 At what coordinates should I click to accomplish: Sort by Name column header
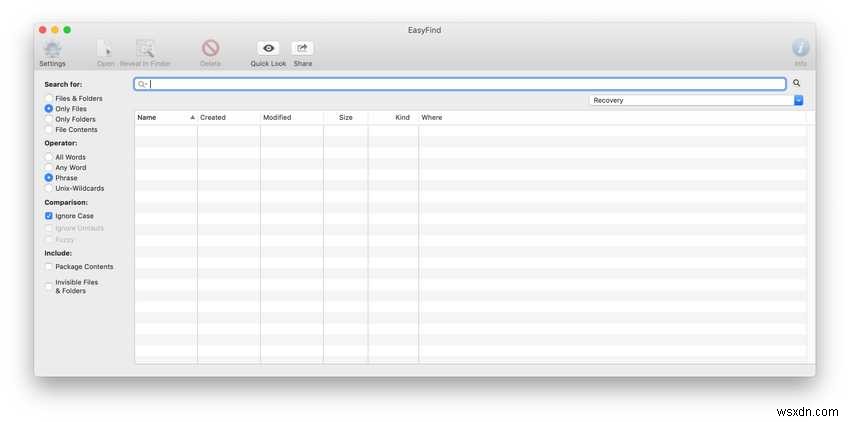point(166,117)
